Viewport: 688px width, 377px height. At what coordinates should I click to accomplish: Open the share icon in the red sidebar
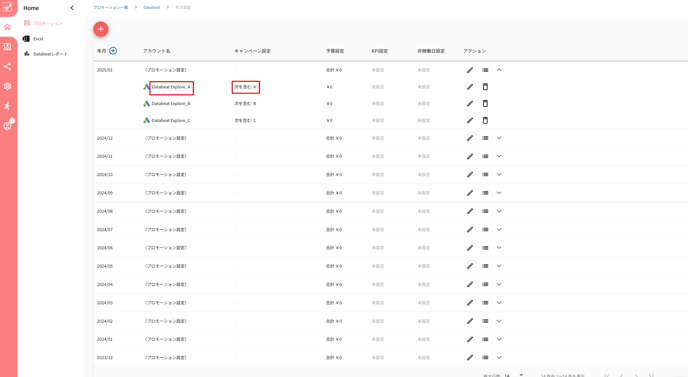(7, 66)
